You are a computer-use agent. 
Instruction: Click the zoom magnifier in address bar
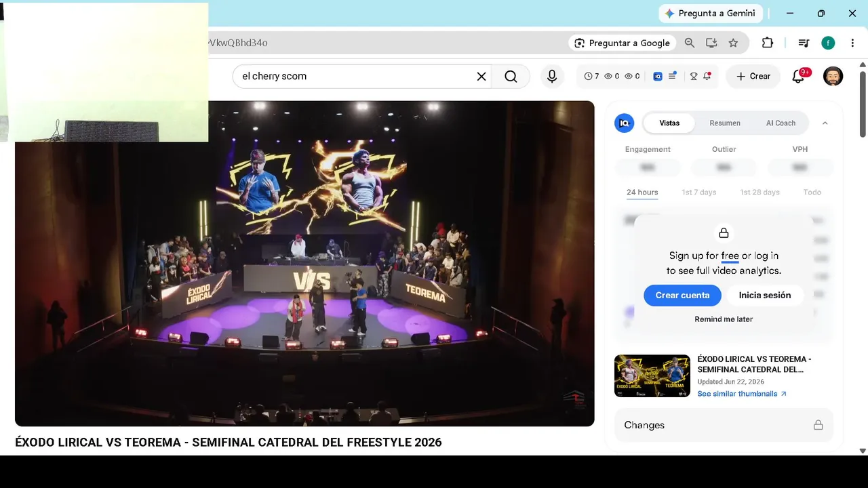tap(690, 43)
